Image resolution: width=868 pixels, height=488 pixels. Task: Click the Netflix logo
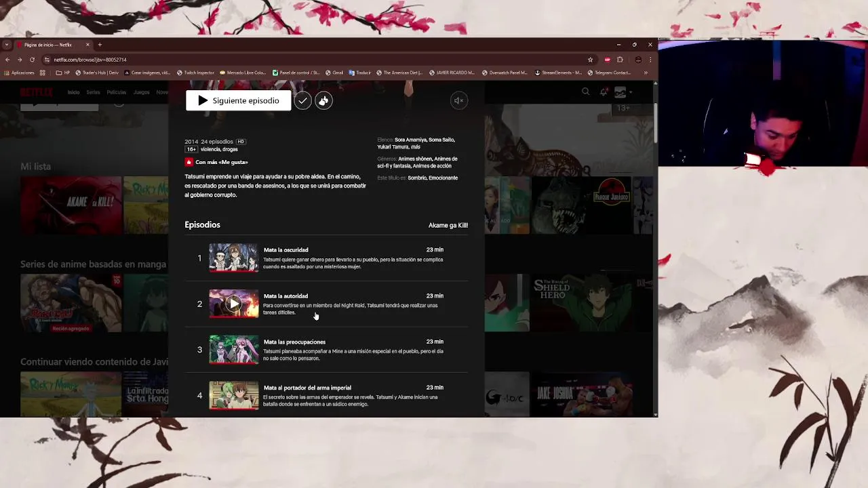pos(37,92)
